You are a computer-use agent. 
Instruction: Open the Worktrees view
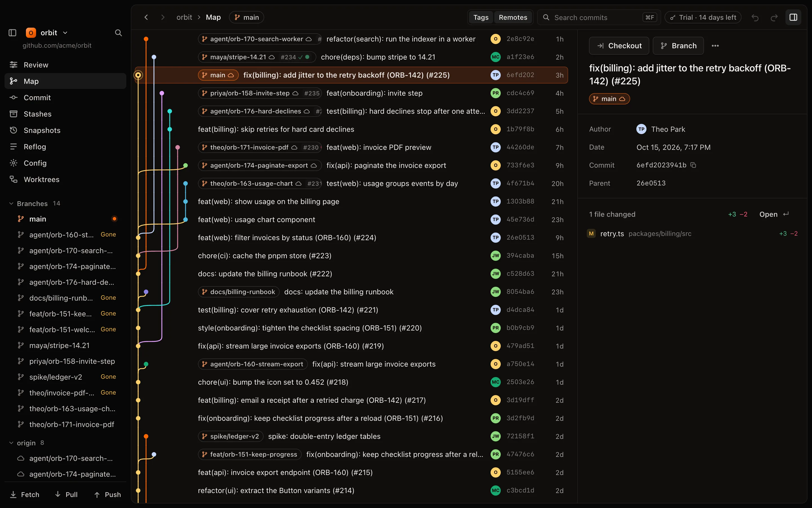pyautogui.click(x=65, y=179)
